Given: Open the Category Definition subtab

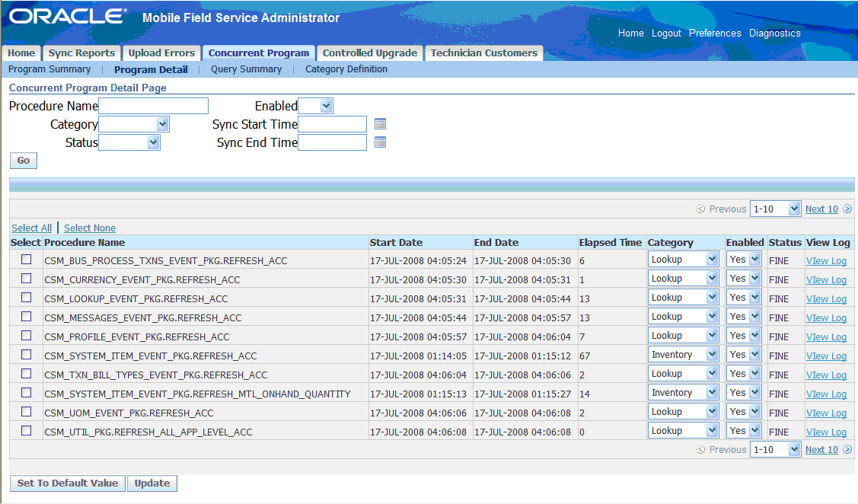Looking at the screenshot, I should [x=346, y=69].
